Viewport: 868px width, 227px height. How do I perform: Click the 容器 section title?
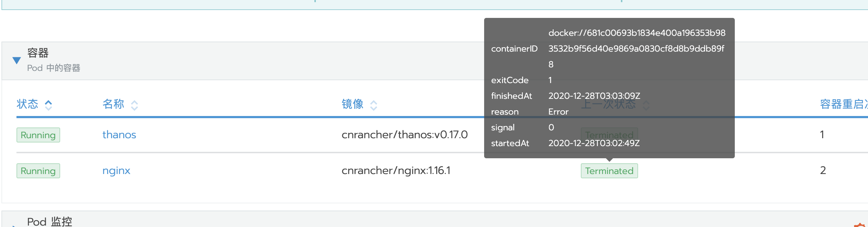pos(38,53)
